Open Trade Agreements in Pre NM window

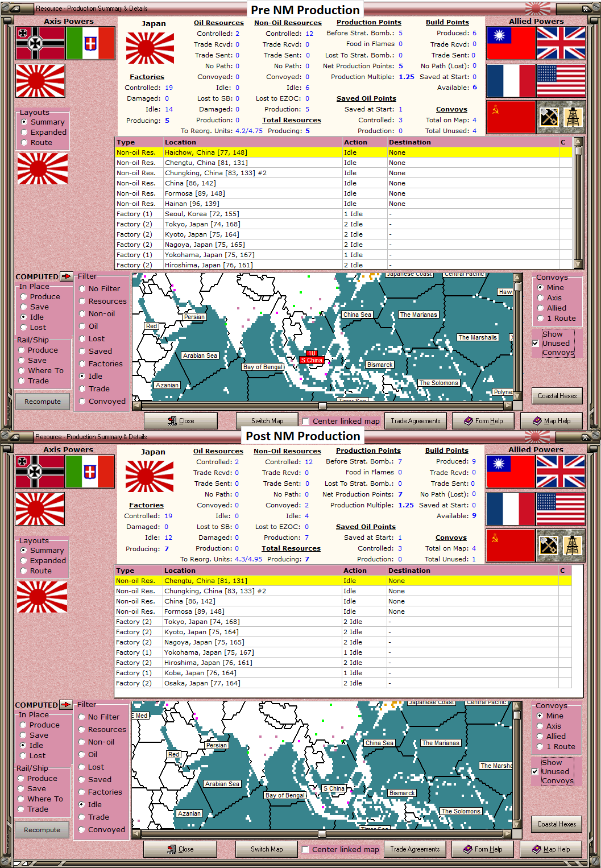tap(416, 421)
